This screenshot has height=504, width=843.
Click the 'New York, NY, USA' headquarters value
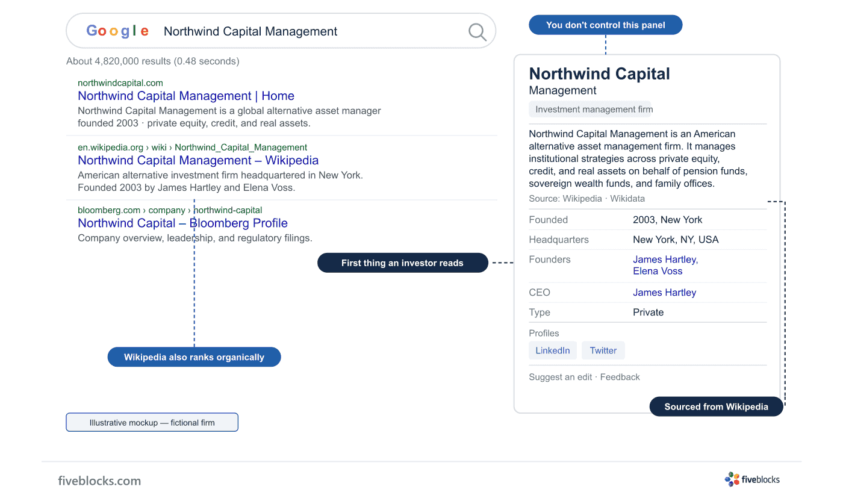tap(676, 240)
